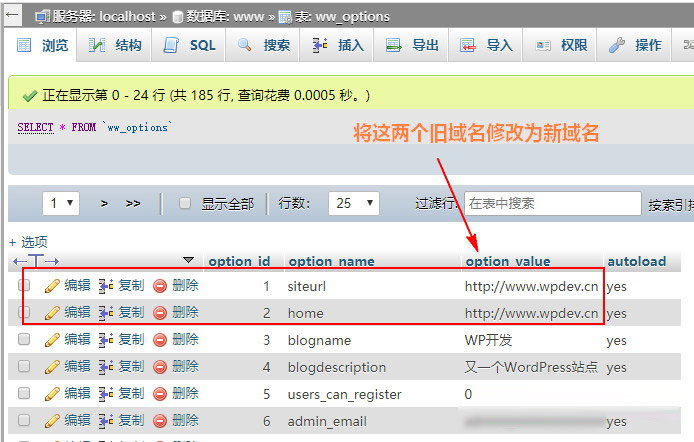Open the 行数 rows count dropdown
694x442 pixels.
pos(354,204)
